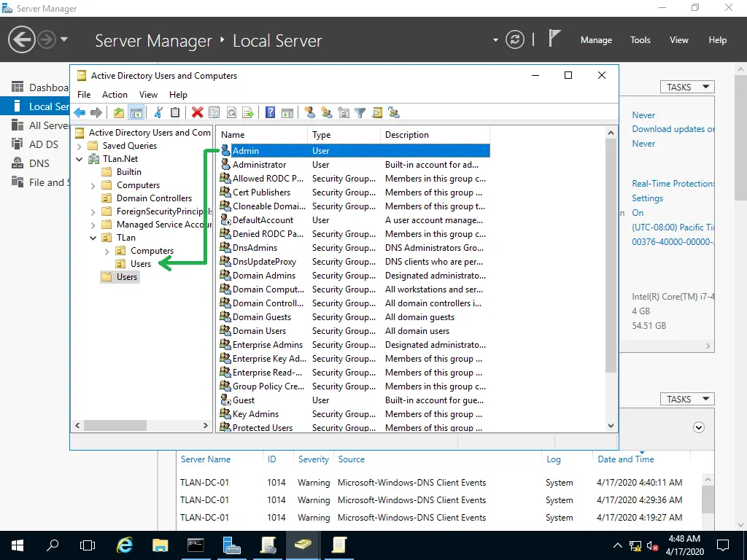This screenshot has width=747, height=560.
Task: Click the red X Delete icon
Action: pyautogui.click(x=197, y=113)
